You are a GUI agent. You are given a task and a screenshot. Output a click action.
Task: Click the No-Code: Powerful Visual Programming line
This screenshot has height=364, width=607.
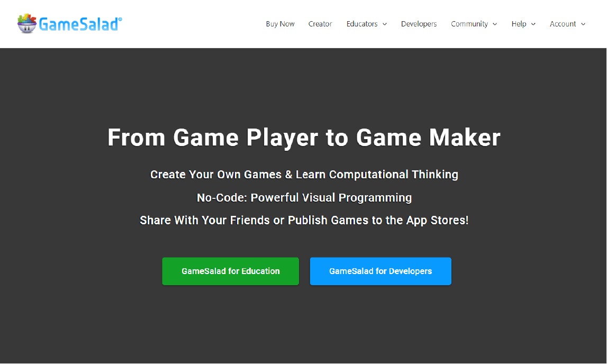[x=304, y=198]
